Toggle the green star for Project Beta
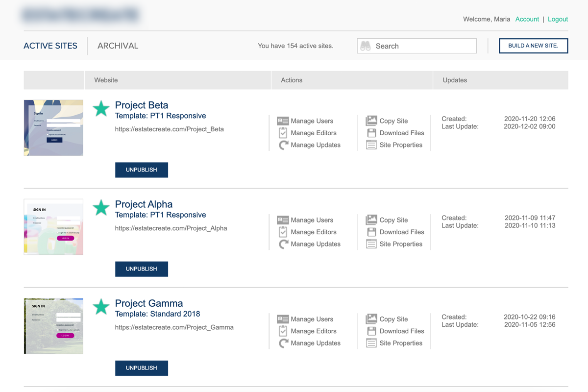The image size is (588, 392). [101, 109]
